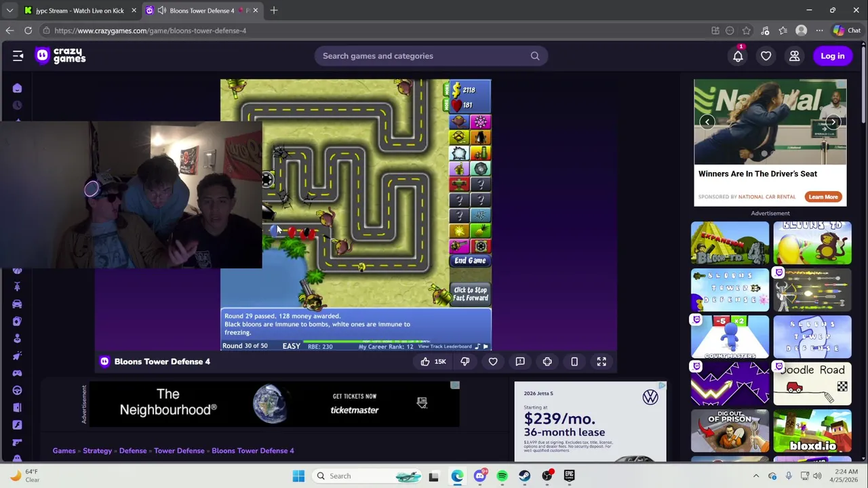Select the exploding Pineapple item icon
The height and width of the screenshot is (488, 868).
pyautogui.click(x=481, y=230)
